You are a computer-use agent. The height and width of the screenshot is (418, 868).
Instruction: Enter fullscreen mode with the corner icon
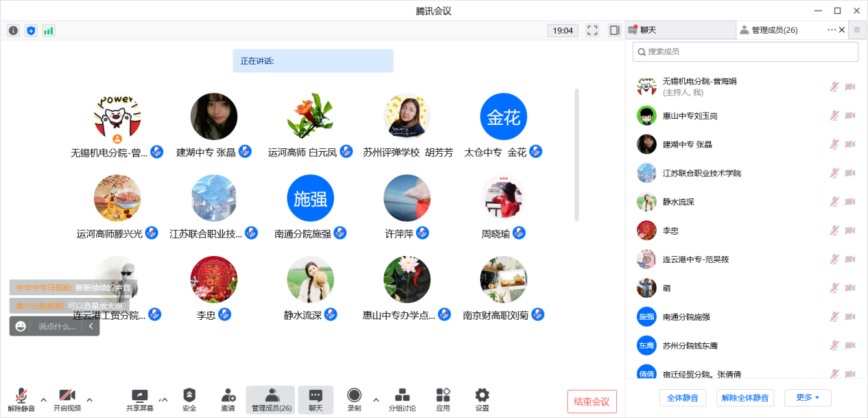click(x=593, y=31)
